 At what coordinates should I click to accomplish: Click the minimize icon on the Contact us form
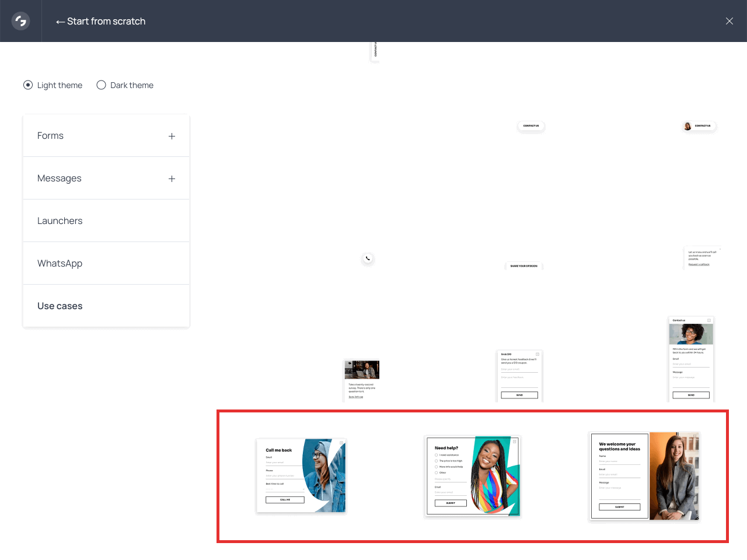tap(708, 320)
